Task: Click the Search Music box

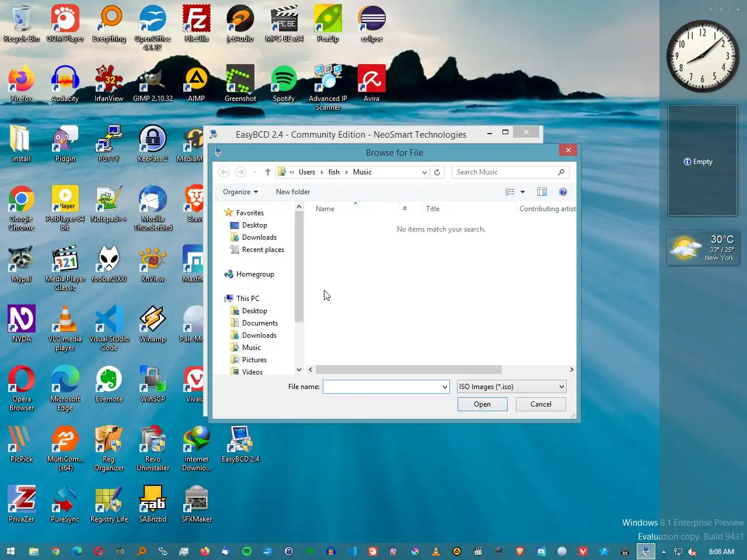Action: [505, 172]
